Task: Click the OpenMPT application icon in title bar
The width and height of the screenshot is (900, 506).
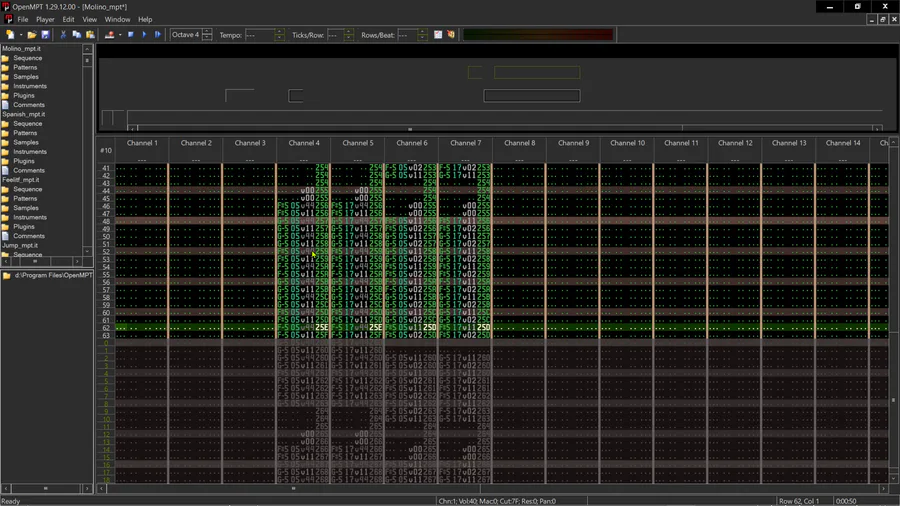Action: pos(6,6)
